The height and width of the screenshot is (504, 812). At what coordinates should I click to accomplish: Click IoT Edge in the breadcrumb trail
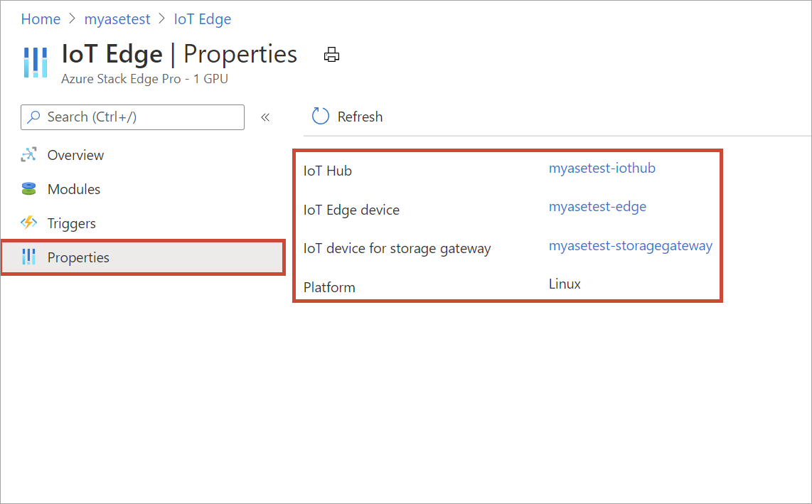(202, 18)
